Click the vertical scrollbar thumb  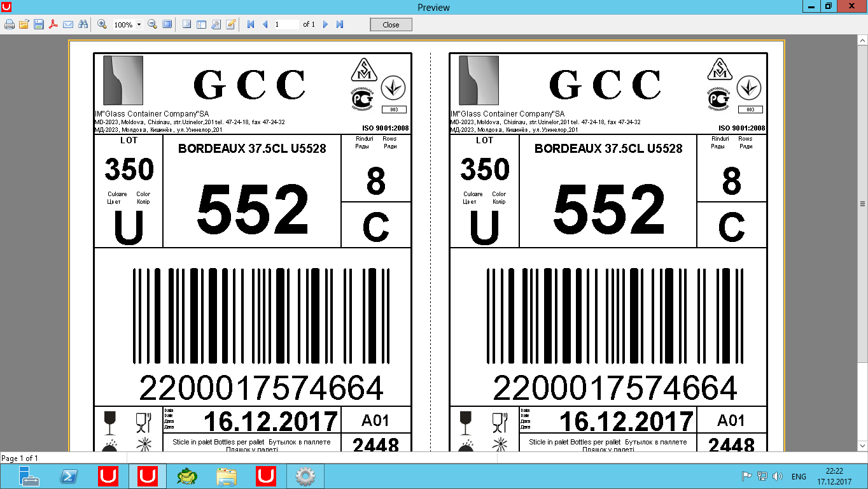(862, 204)
